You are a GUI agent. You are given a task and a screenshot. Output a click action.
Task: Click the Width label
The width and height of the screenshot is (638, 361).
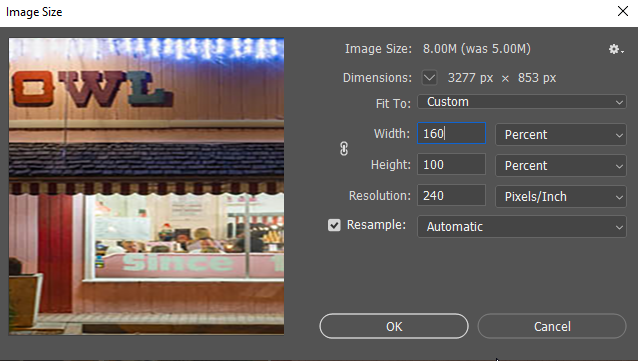392,133
